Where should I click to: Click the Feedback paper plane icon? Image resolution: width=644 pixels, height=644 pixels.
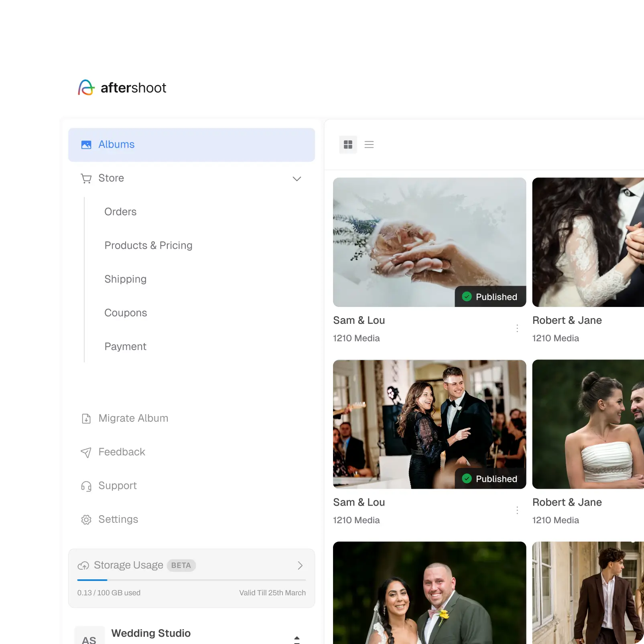[x=86, y=453]
